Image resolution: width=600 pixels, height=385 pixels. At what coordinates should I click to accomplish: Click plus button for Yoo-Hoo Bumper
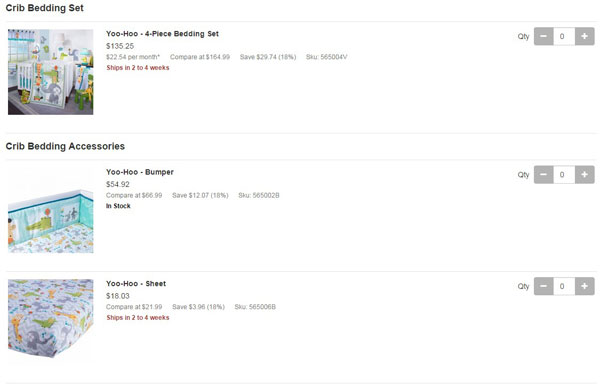coord(585,175)
